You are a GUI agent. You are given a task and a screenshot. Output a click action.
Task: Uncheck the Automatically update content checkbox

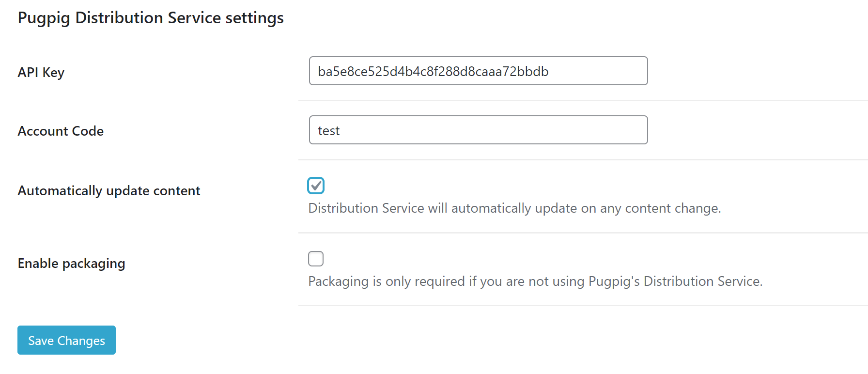pyautogui.click(x=316, y=186)
